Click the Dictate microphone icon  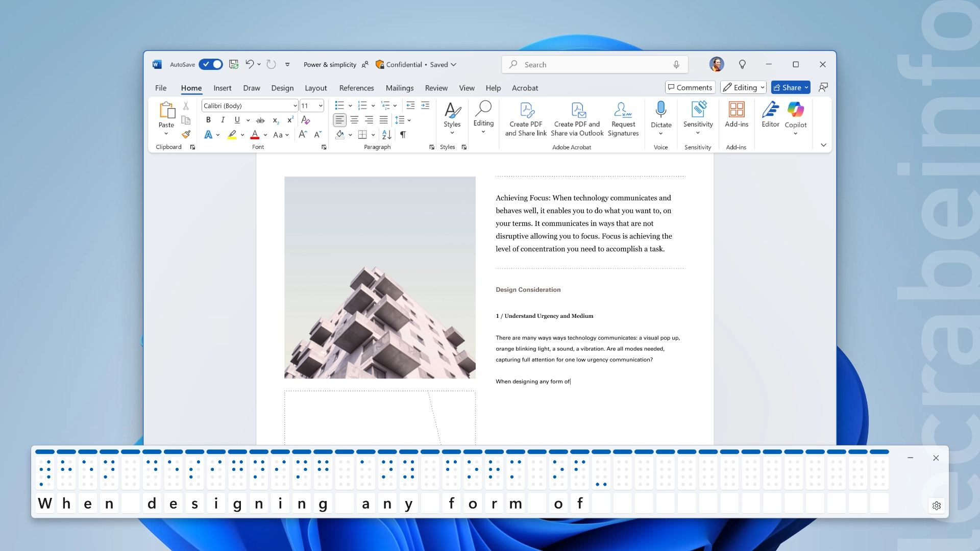tap(661, 109)
